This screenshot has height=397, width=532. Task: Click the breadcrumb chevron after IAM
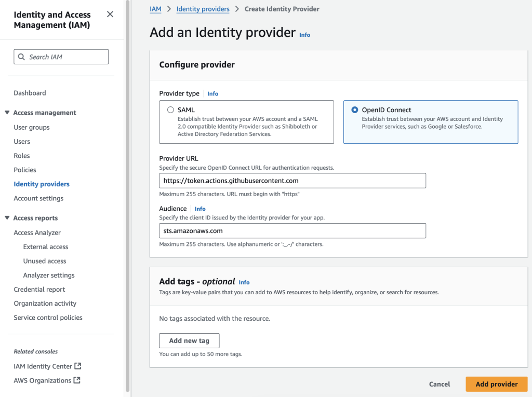(x=169, y=9)
